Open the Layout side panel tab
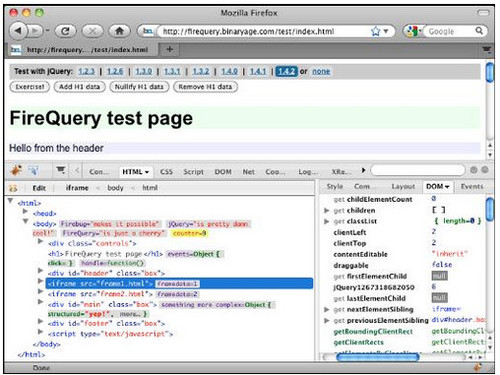 [x=403, y=186]
